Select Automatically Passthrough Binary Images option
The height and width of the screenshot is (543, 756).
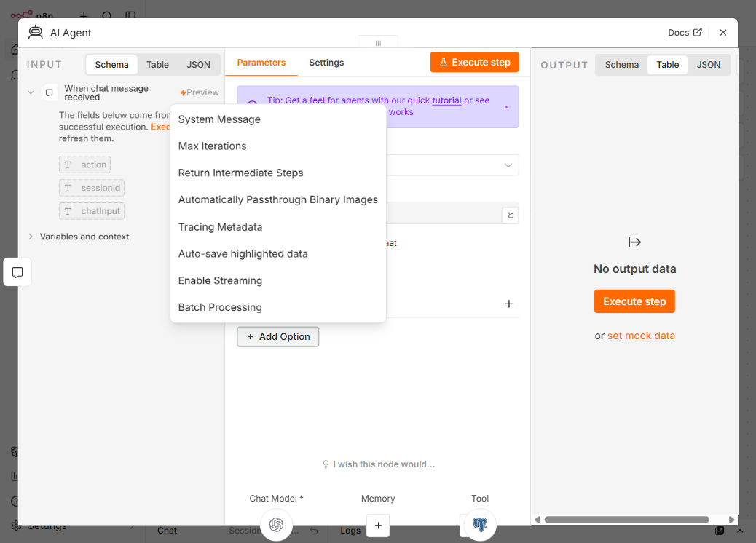(x=277, y=199)
